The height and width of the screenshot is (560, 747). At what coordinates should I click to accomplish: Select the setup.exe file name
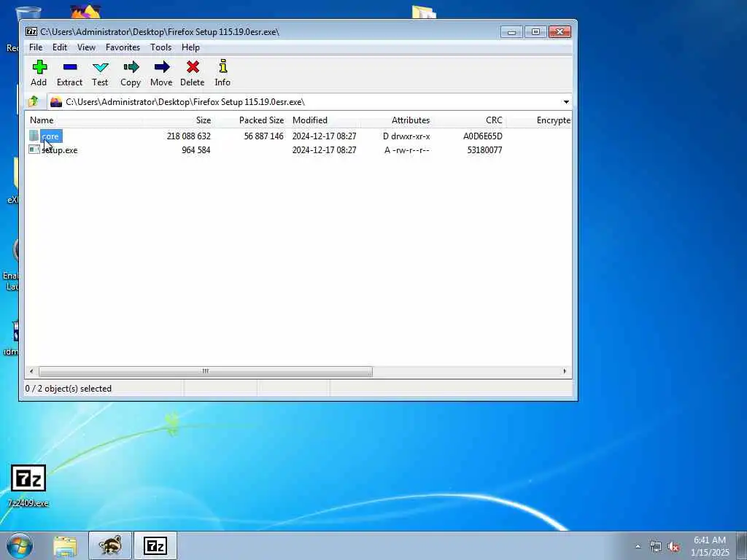(x=60, y=150)
